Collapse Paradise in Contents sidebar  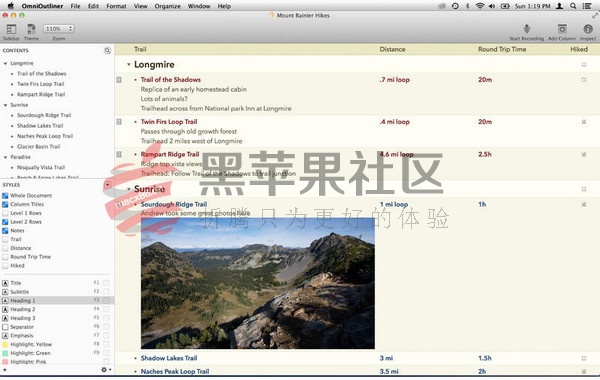5,157
